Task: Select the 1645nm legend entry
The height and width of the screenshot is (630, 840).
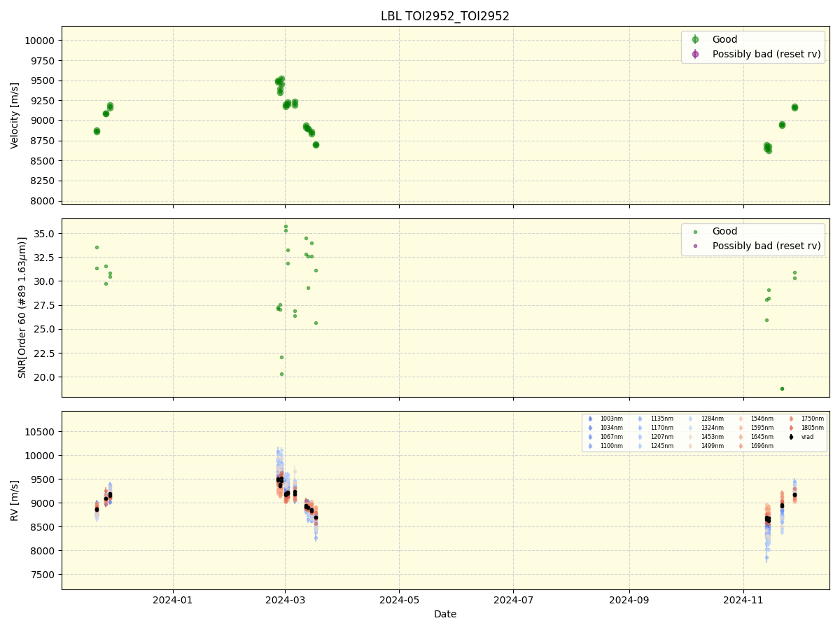Action: [755, 437]
